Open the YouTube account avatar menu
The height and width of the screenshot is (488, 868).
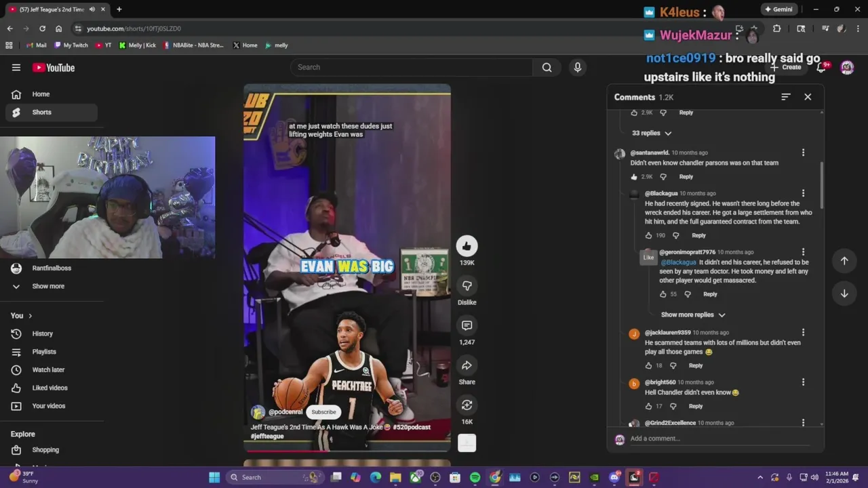click(847, 67)
